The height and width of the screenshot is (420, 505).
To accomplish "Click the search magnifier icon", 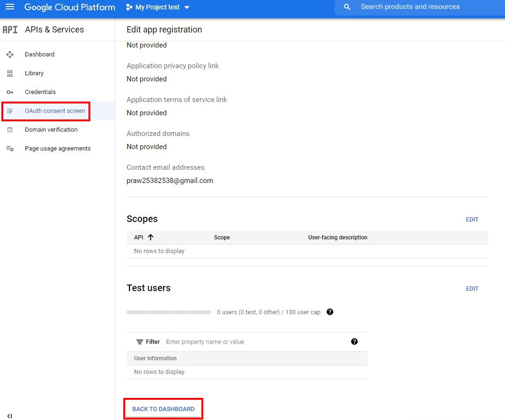I will click(347, 7).
